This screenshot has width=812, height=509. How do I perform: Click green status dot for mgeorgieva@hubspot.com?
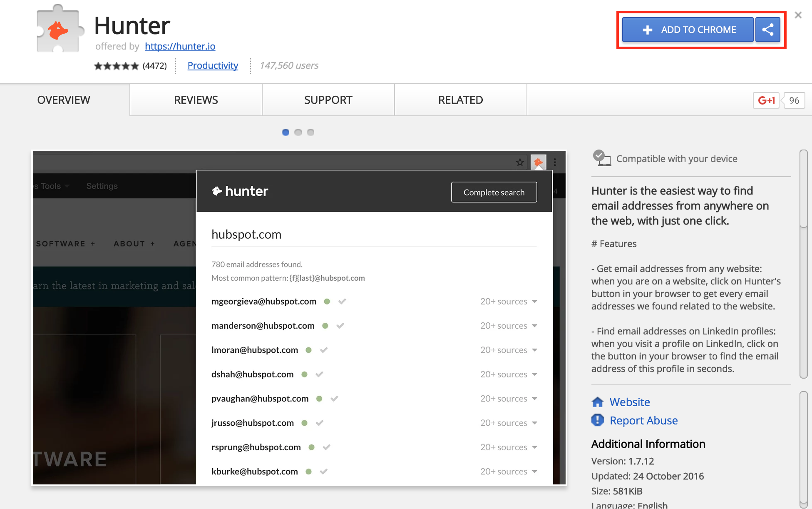[327, 302]
